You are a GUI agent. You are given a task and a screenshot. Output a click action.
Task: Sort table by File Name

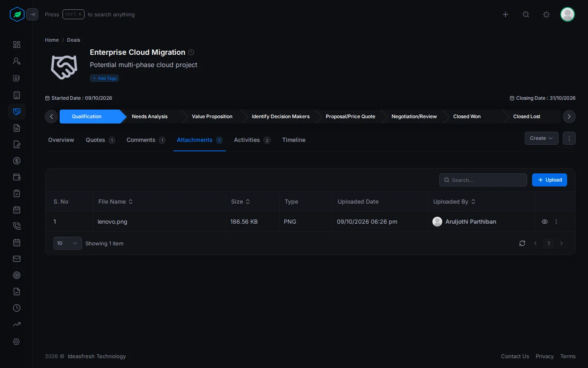116,202
